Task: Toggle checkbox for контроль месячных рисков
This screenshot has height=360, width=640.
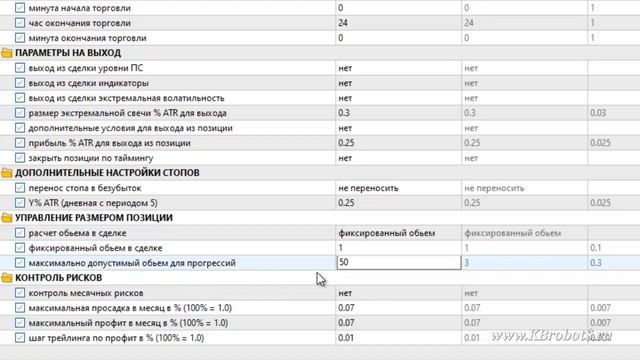Action: (20, 293)
